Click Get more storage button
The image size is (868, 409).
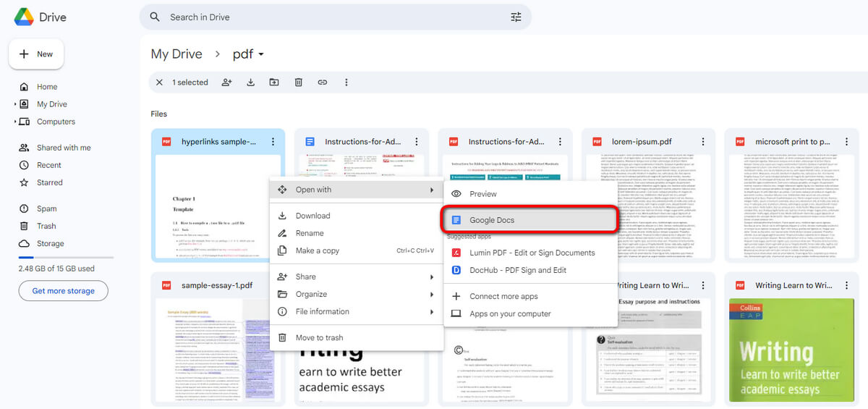click(x=64, y=291)
